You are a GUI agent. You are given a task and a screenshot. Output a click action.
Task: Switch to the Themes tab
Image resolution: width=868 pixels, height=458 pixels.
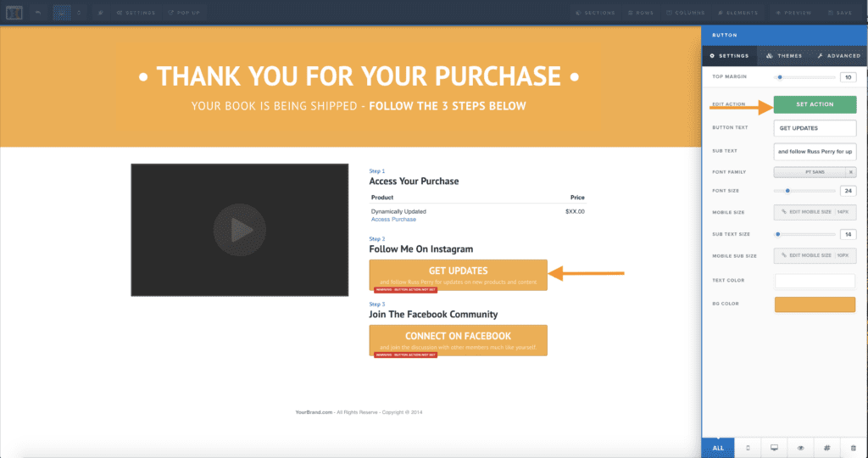point(783,56)
